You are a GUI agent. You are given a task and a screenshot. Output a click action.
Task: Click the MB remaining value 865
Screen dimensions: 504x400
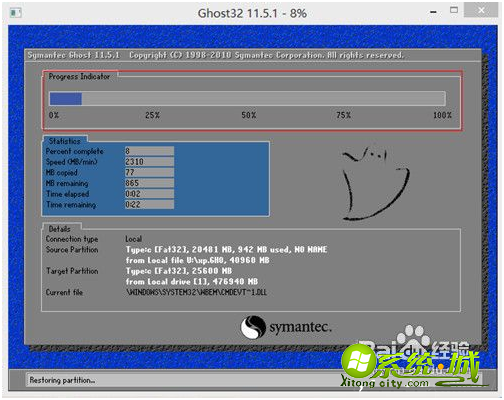149,183
